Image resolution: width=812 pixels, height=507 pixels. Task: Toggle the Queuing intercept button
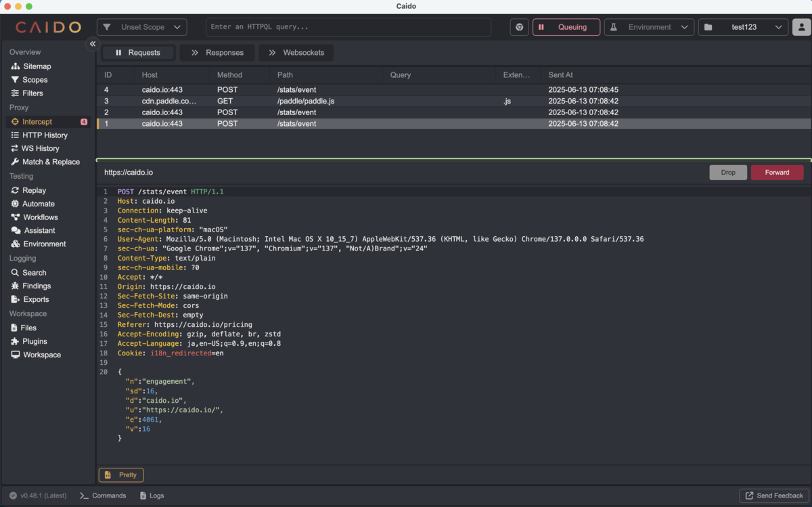[x=566, y=27]
